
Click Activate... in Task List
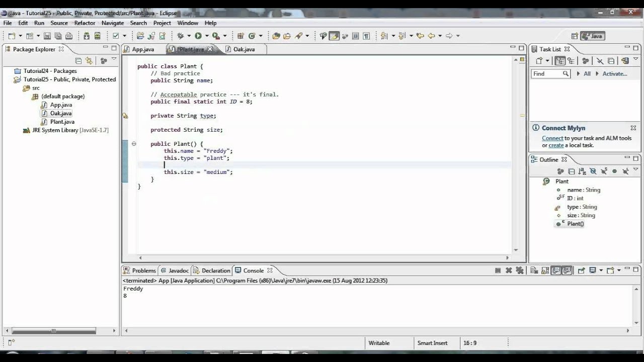(x=615, y=73)
